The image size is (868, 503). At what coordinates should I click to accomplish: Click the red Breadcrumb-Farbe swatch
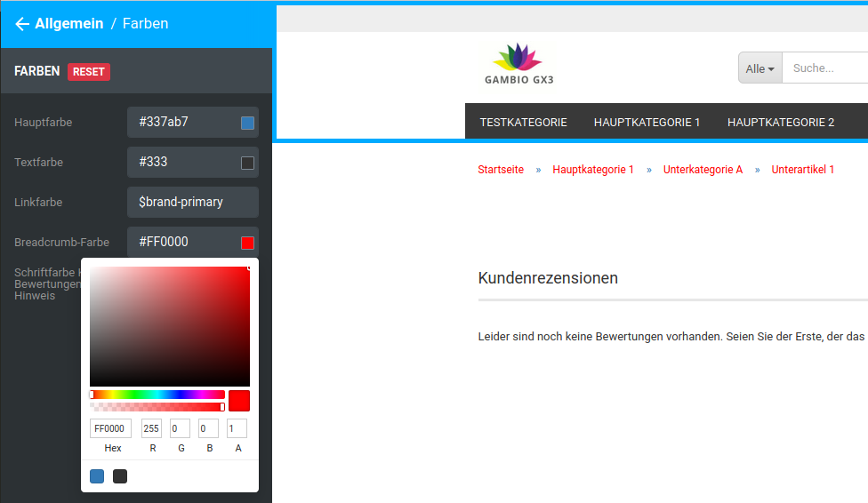pyautogui.click(x=247, y=243)
